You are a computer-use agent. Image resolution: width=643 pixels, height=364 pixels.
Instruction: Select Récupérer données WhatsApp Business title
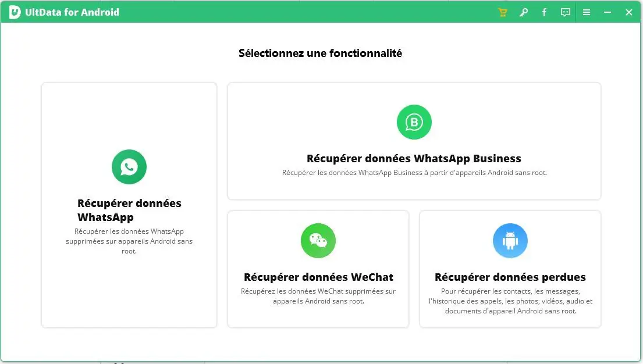tap(414, 158)
